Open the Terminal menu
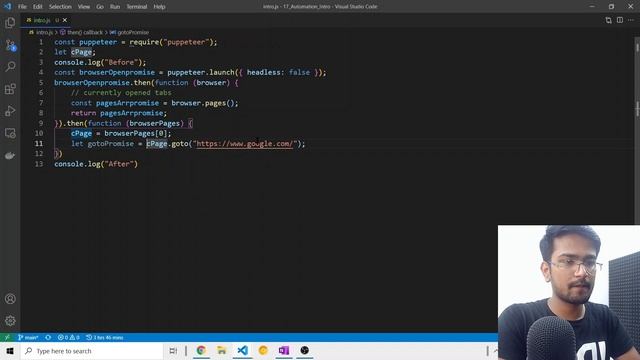 point(137,7)
